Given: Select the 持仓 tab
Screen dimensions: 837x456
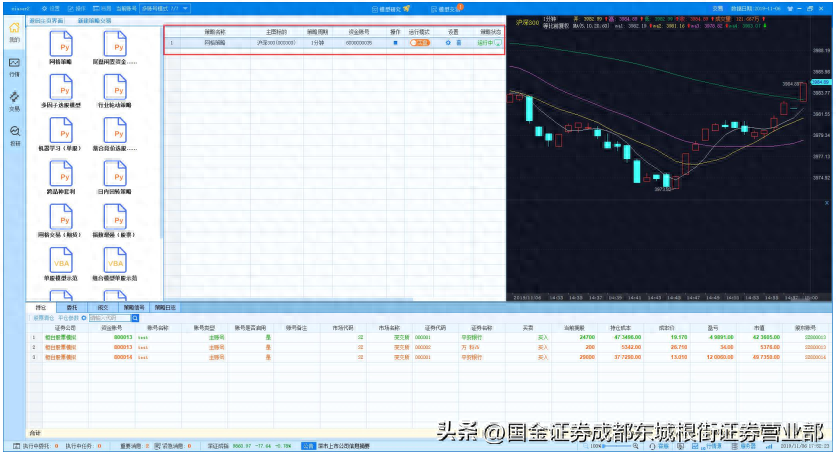Looking at the screenshot, I should [41, 308].
